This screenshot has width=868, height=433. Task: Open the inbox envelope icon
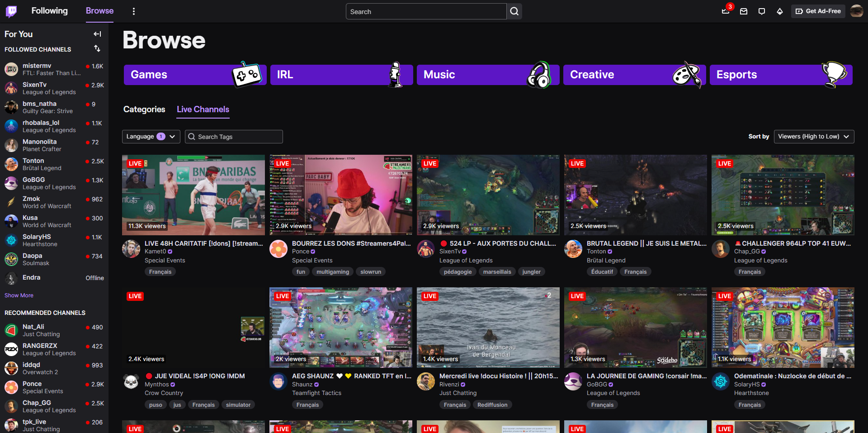coord(743,11)
